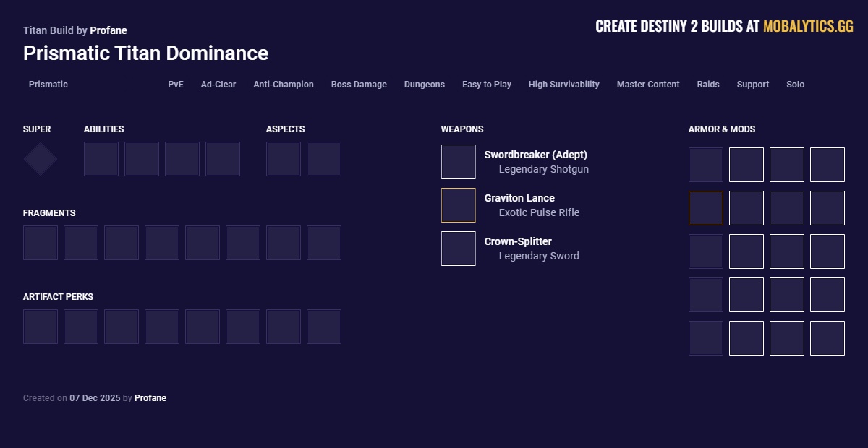Image resolution: width=868 pixels, height=448 pixels.
Task: Switch to the Dungeons tag
Action: click(424, 85)
